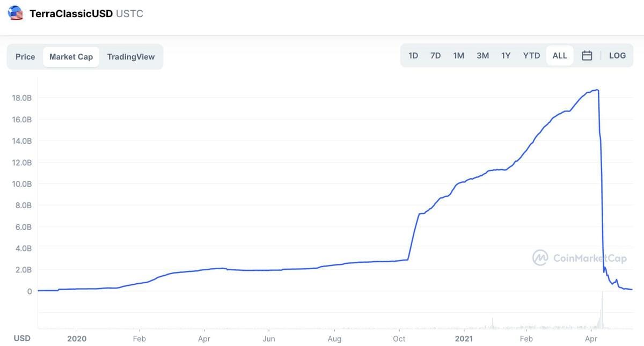This screenshot has width=644, height=346.
Task: Click the 2021 x-axis label
Action: [x=464, y=338]
